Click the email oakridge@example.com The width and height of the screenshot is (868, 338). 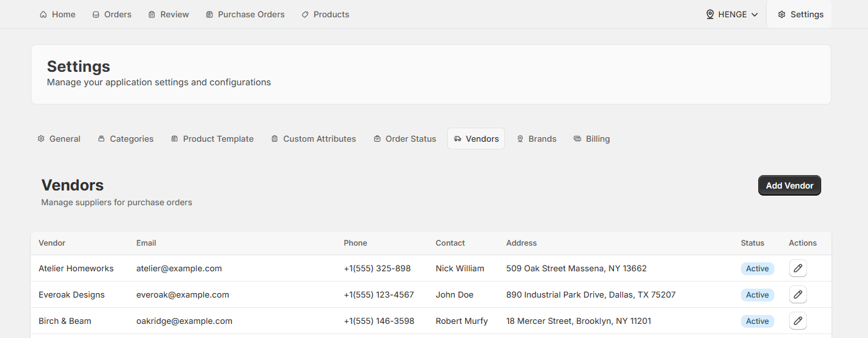point(184,321)
